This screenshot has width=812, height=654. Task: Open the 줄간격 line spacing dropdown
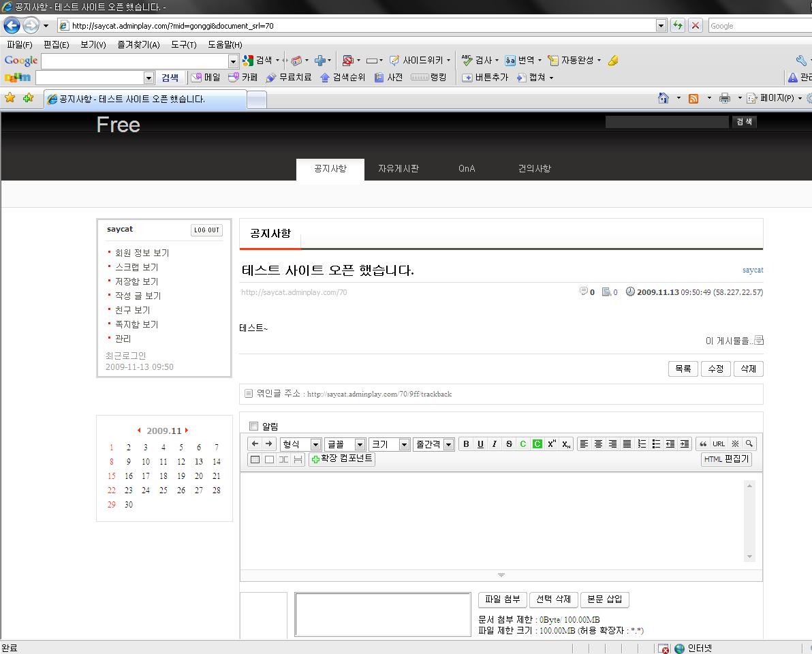pyautogui.click(x=434, y=444)
